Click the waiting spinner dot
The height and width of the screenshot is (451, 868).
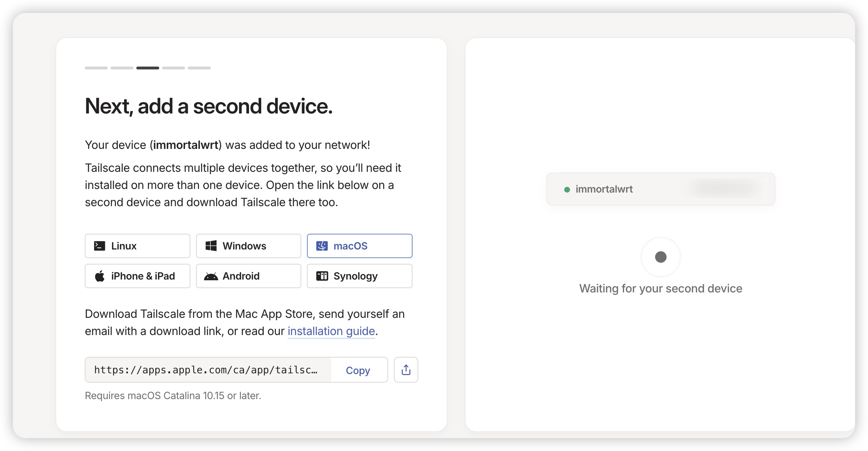[x=660, y=257]
